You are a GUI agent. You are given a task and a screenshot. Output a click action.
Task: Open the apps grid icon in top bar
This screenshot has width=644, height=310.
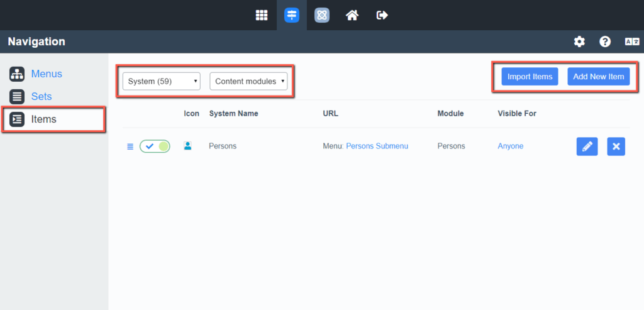coord(262,15)
